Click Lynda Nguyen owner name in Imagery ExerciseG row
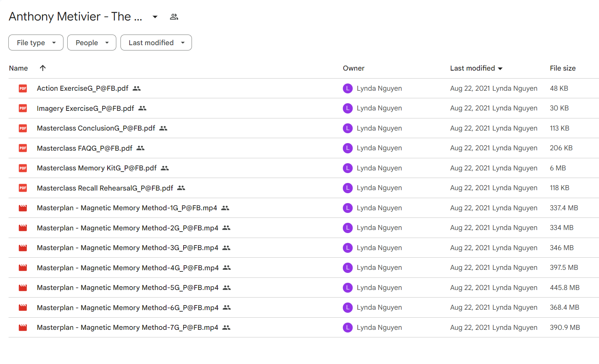 [379, 108]
